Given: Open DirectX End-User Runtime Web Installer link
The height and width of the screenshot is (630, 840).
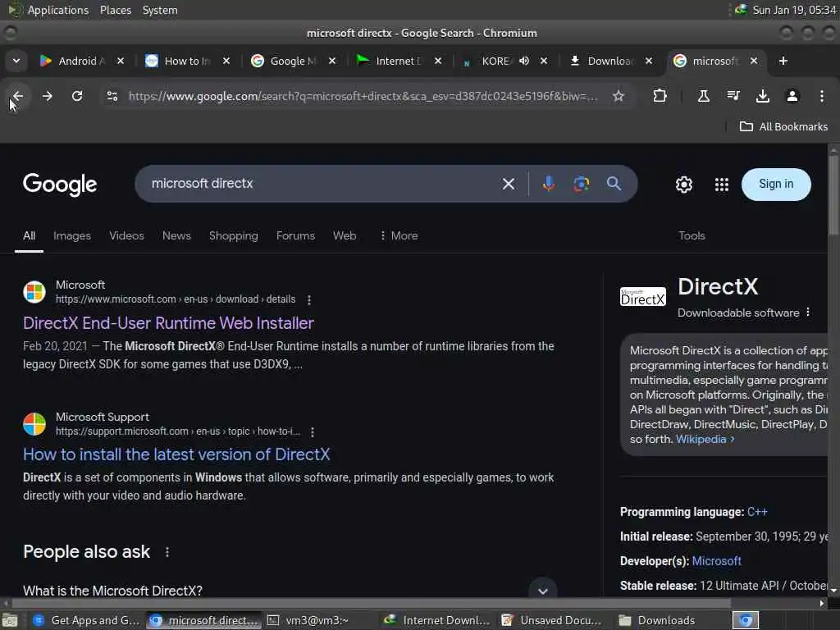Looking at the screenshot, I should (x=168, y=323).
